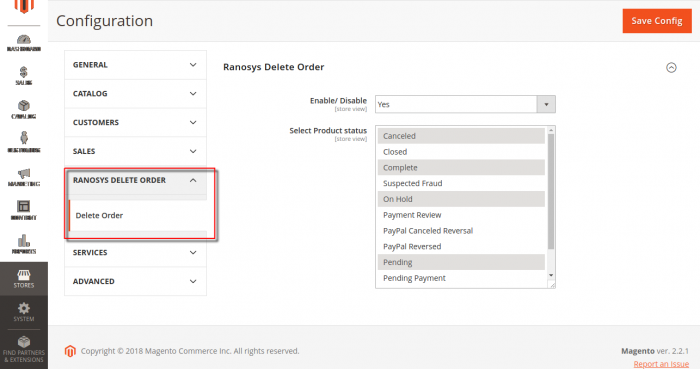
Task: Select PayPal Canceled Reversal option
Action: 461,231
